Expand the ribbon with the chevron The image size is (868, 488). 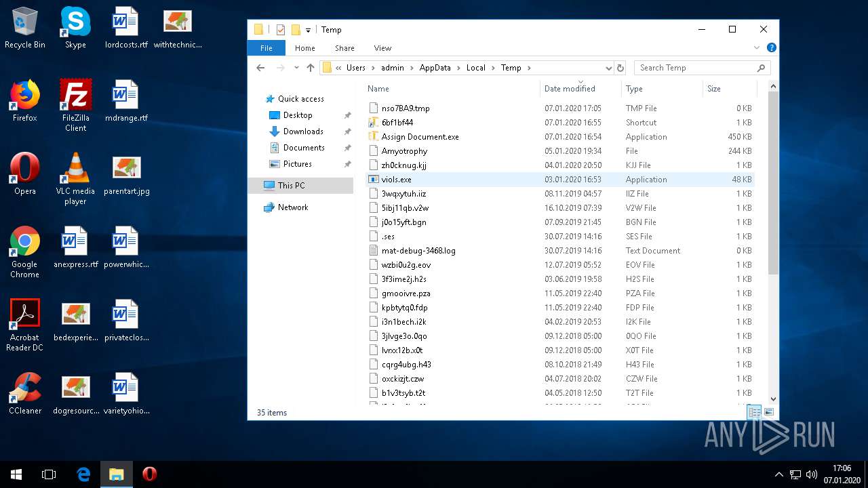coord(757,48)
